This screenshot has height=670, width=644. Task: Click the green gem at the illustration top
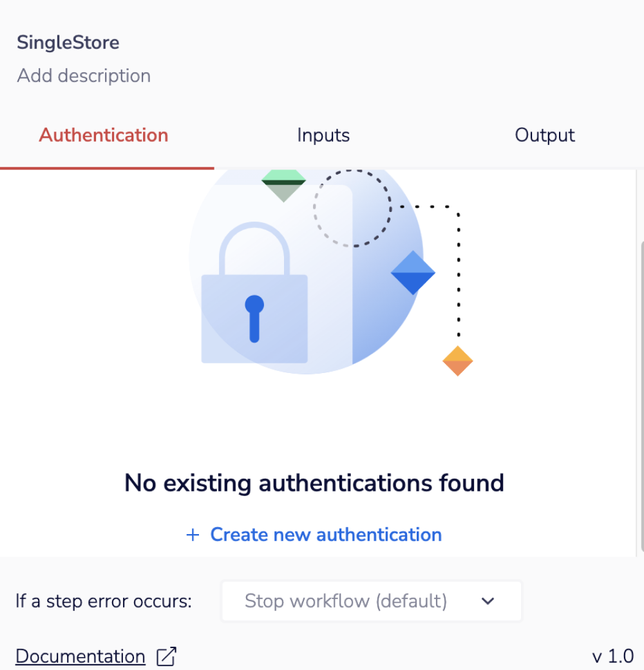tap(283, 182)
